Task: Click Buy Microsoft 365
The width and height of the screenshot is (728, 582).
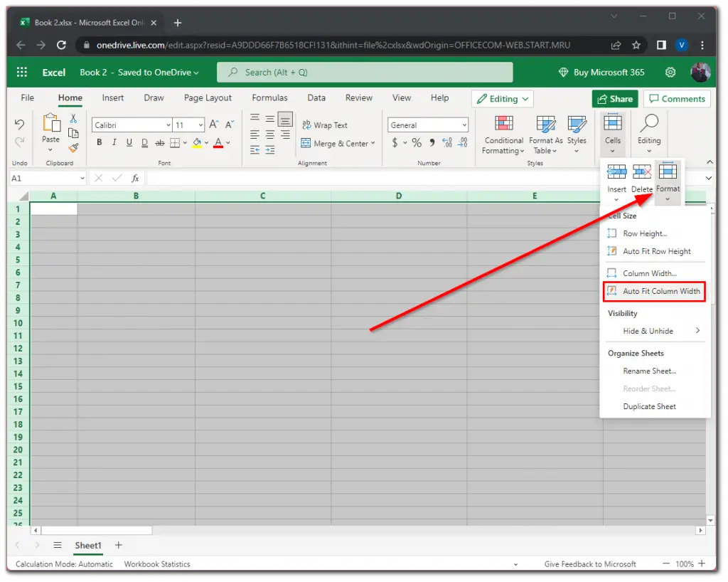Action: click(x=601, y=73)
